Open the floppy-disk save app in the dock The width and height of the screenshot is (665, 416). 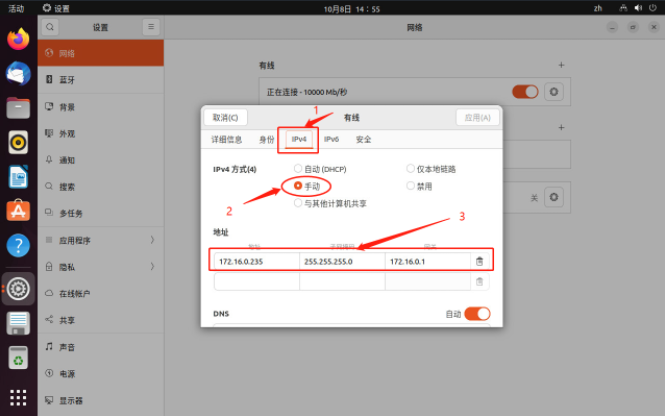point(18,323)
